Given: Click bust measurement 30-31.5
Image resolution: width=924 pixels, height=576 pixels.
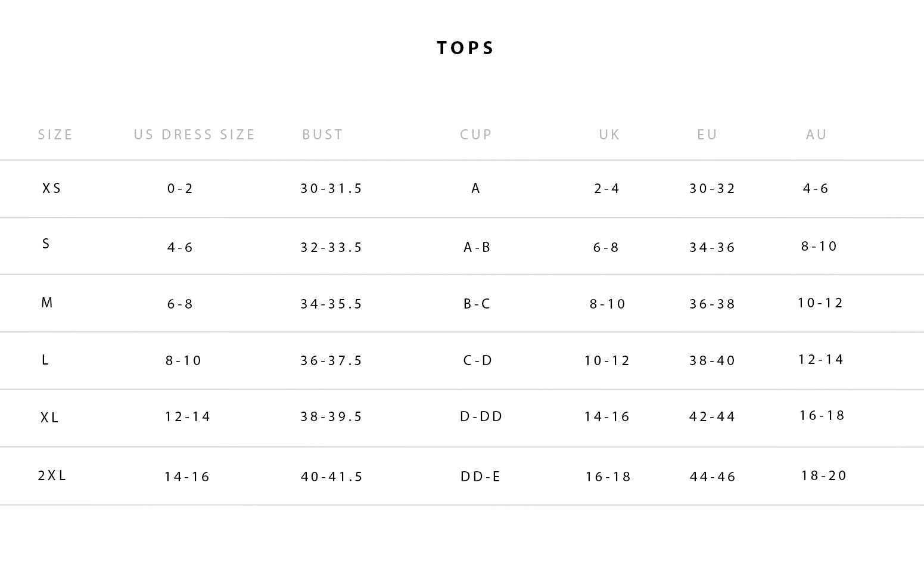Looking at the screenshot, I should 331,189.
